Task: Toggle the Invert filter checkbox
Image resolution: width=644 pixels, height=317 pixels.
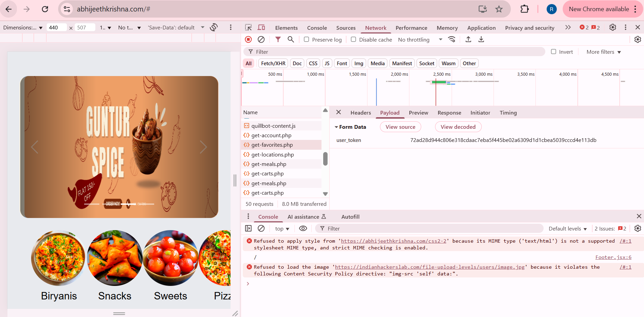Action: [554, 52]
